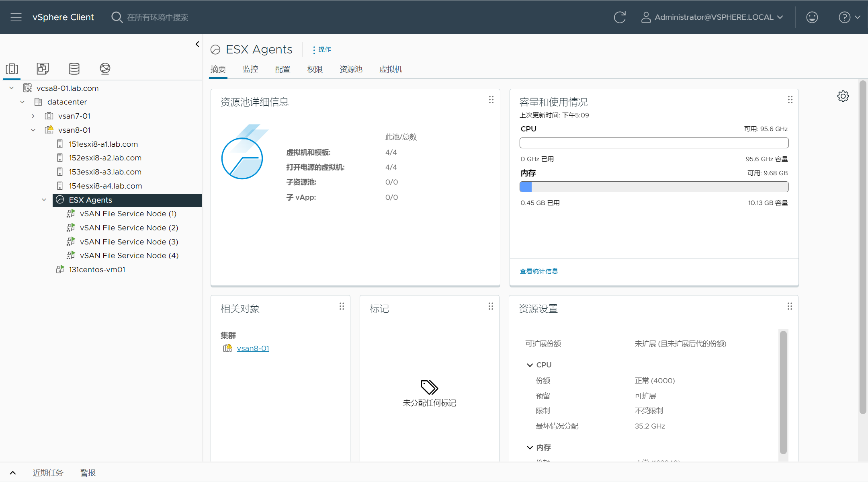Image resolution: width=868 pixels, height=482 pixels.
Task: Switch to Networking inventory view
Action: (105, 69)
